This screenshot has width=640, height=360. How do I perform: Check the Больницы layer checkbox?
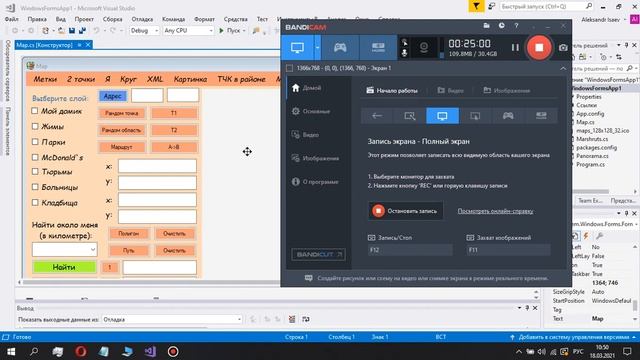tap(35, 187)
